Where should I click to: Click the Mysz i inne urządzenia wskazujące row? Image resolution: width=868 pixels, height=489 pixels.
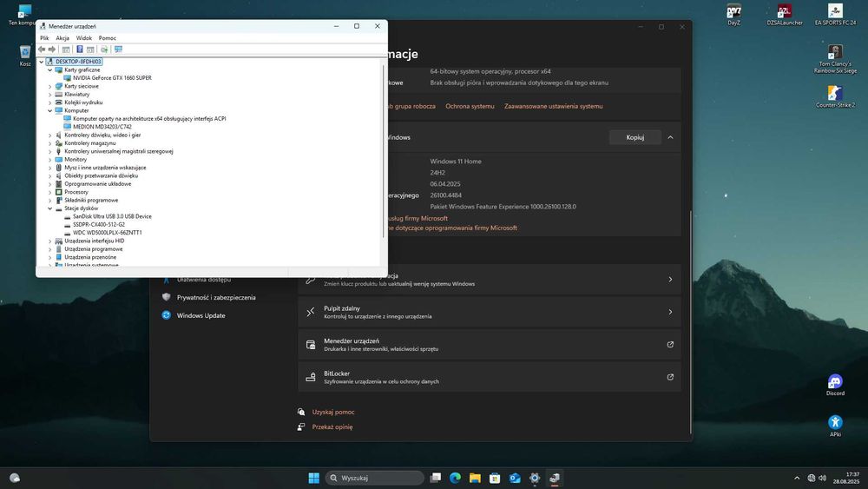tap(105, 168)
